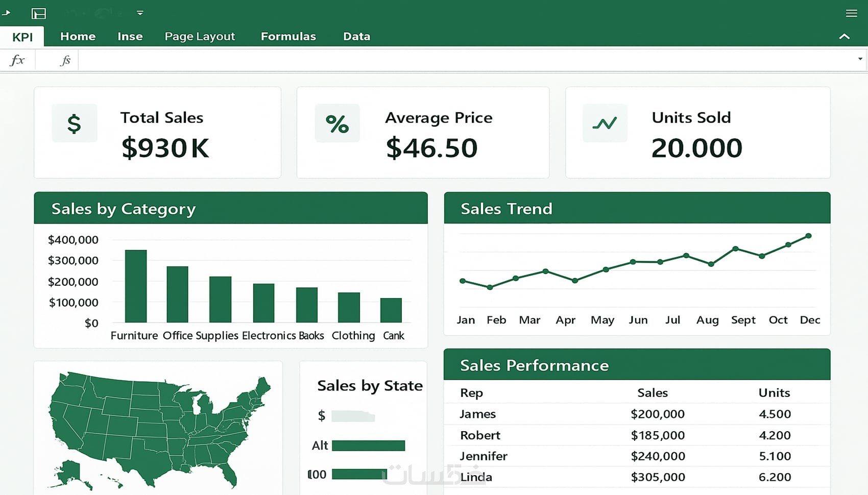This screenshot has width=868, height=495.
Task: Switch to the Home tab
Action: [x=78, y=36]
